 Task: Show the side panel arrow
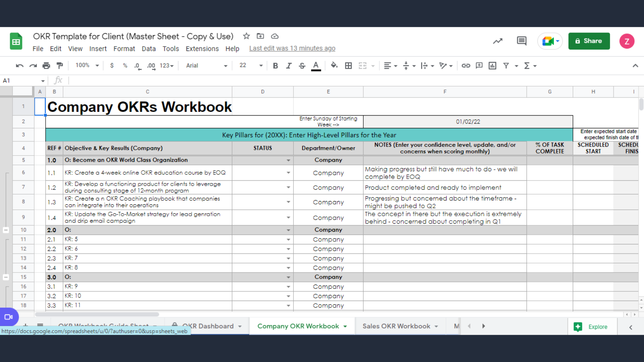coord(631,327)
